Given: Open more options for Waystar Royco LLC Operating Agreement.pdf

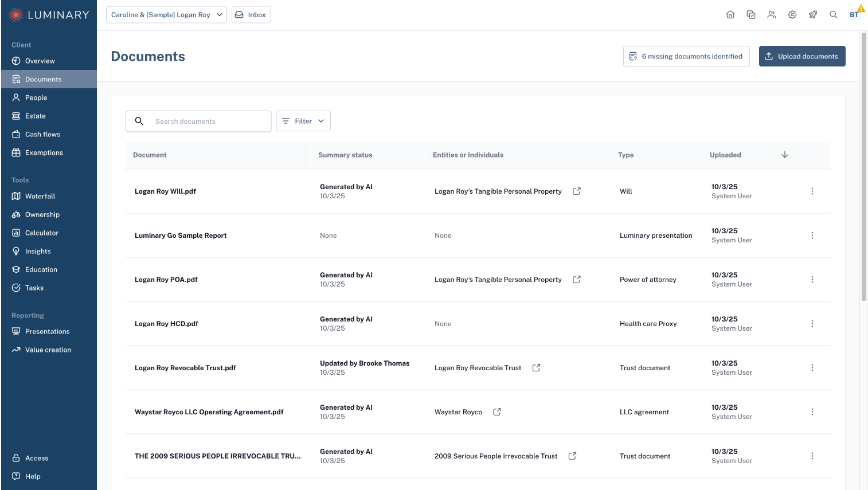Looking at the screenshot, I should click(x=812, y=412).
